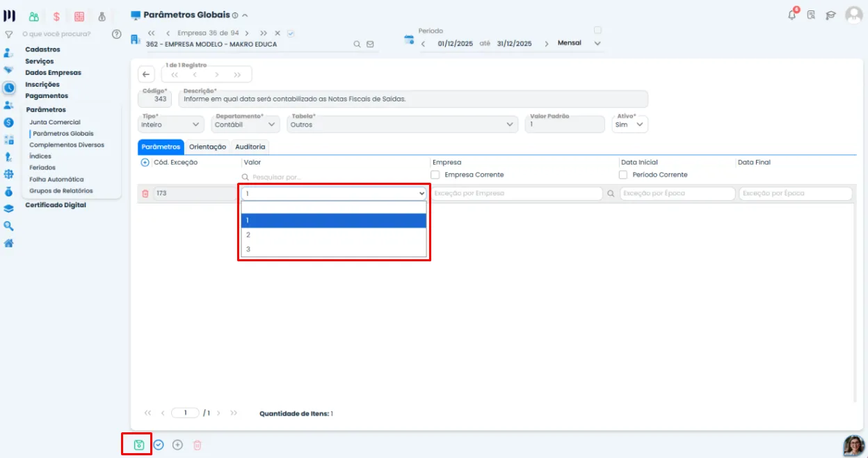868x458 pixels.
Task: Add a new exception with the plus icon
Action: point(145,162)
